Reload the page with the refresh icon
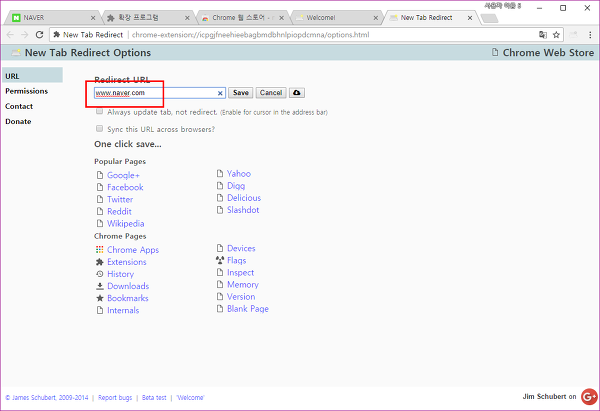The image size is (600, 411). click(x=39, y=35)
